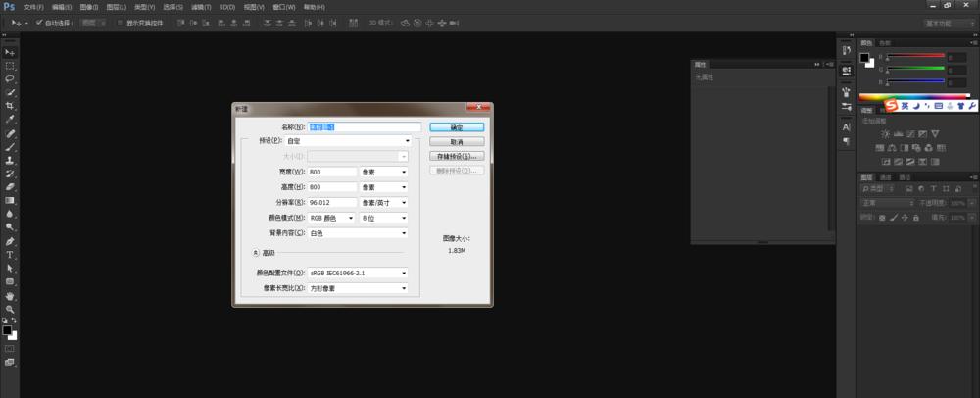Select the Dodge tool
980x398 pixels.
[x=10, y=227]
